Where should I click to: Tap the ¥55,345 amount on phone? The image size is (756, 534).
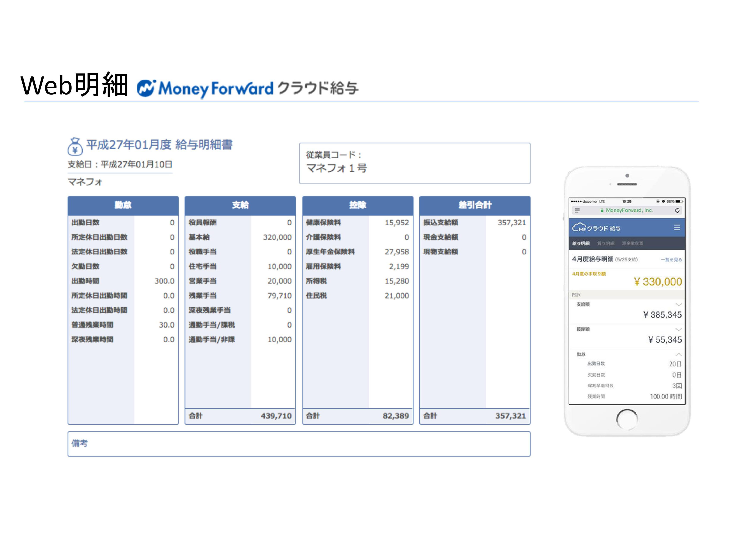[665, 340]
